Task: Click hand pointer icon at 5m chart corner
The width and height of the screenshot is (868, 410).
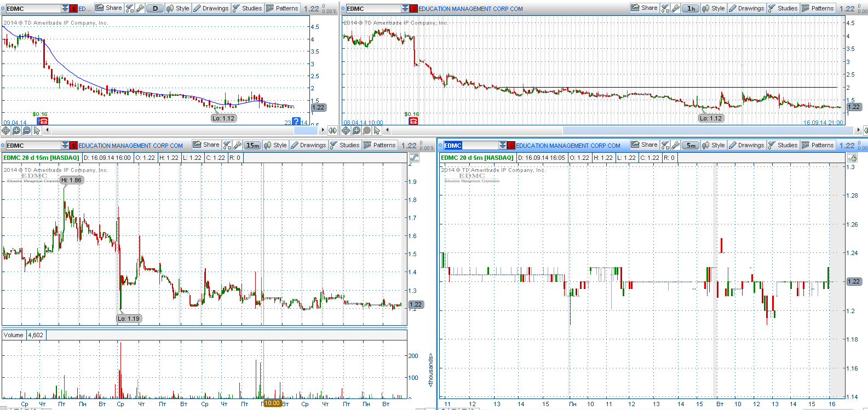Action: 852,158
